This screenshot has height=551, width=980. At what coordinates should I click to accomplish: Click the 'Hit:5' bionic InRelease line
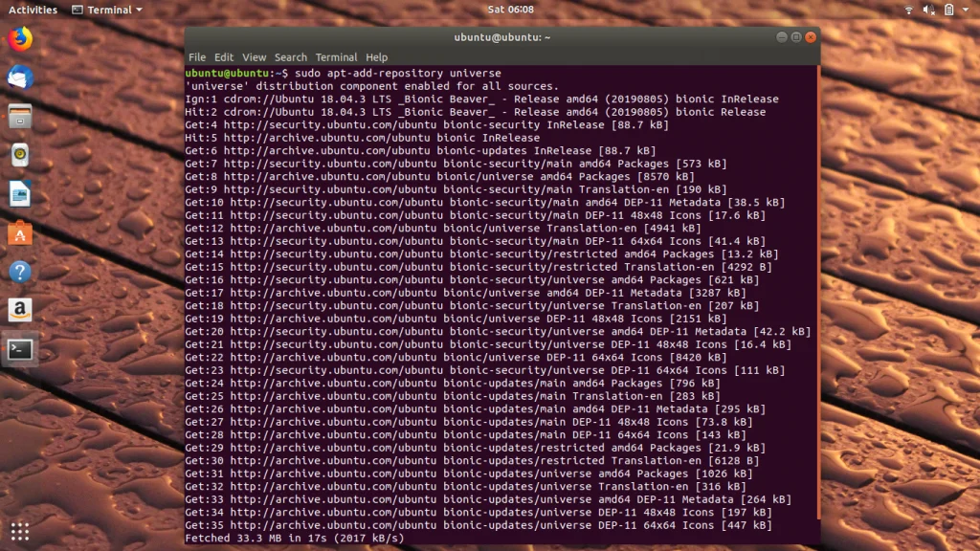pos(362,138)
